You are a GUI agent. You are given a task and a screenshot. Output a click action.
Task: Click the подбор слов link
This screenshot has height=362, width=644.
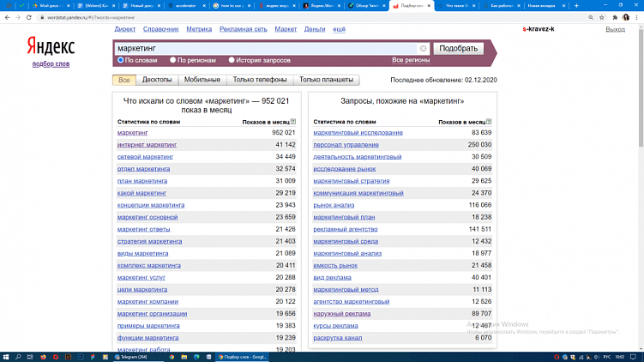(x=51, y=64)
